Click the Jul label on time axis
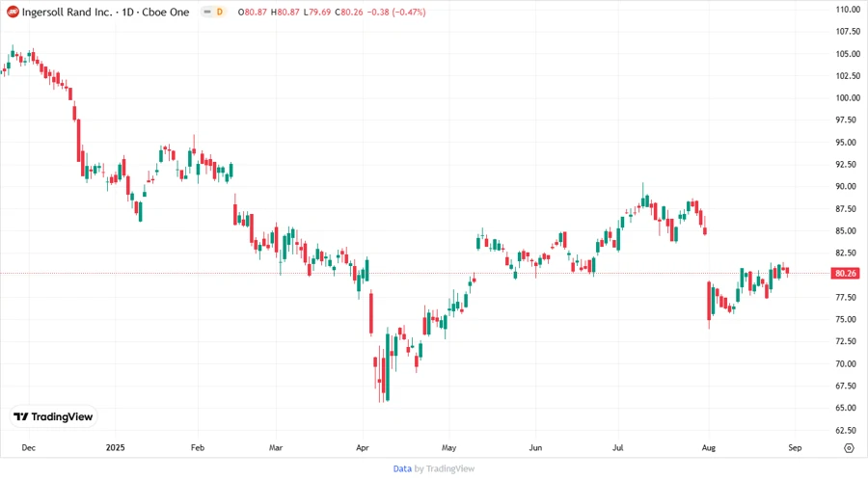Screen dimensions: 868x480 (618, 447)
